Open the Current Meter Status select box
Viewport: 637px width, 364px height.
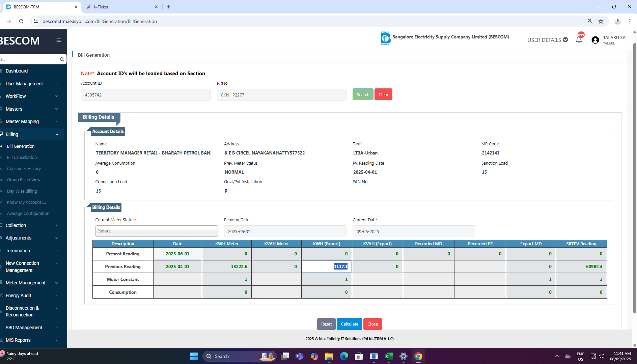157,231
